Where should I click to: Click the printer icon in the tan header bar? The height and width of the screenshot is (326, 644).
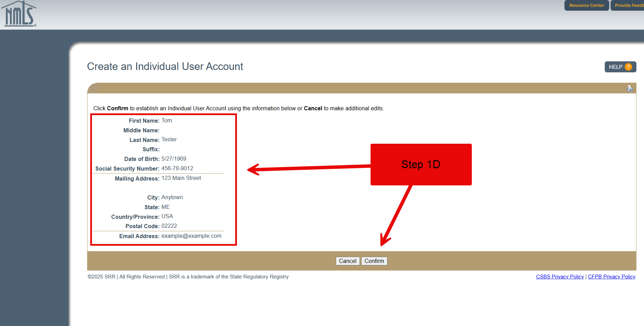point(630,89)
